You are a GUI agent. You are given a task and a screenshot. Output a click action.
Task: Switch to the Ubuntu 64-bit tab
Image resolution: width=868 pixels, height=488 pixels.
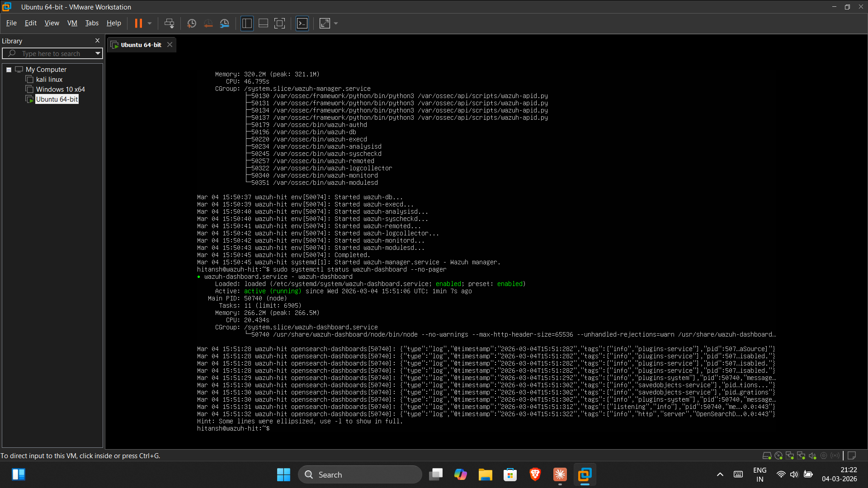click(x=141, y=45)
